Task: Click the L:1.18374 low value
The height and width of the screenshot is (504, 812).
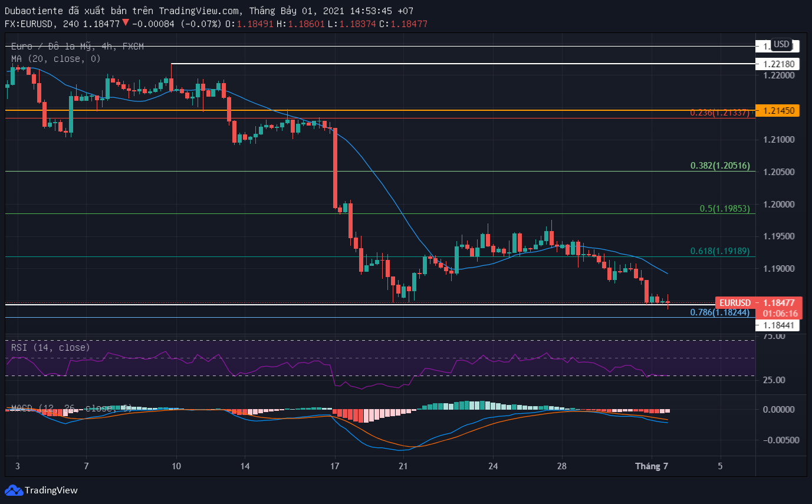Action: tap(353, 24)
